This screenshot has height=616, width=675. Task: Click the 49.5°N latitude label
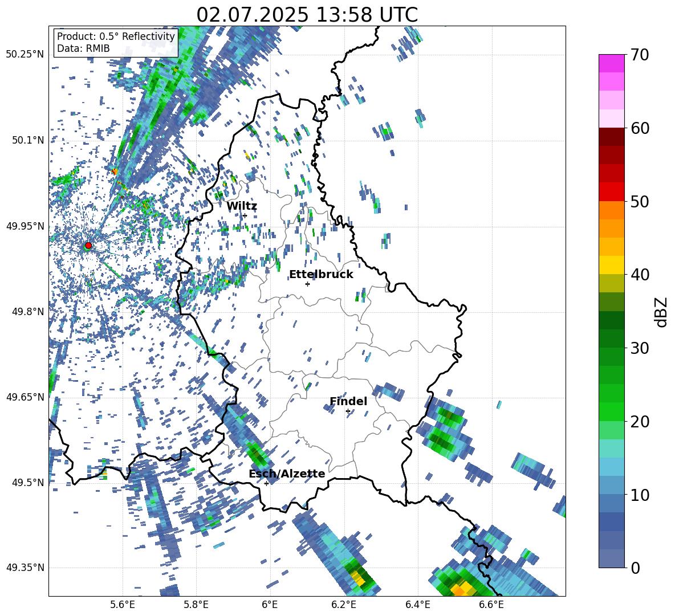point(27,482)
